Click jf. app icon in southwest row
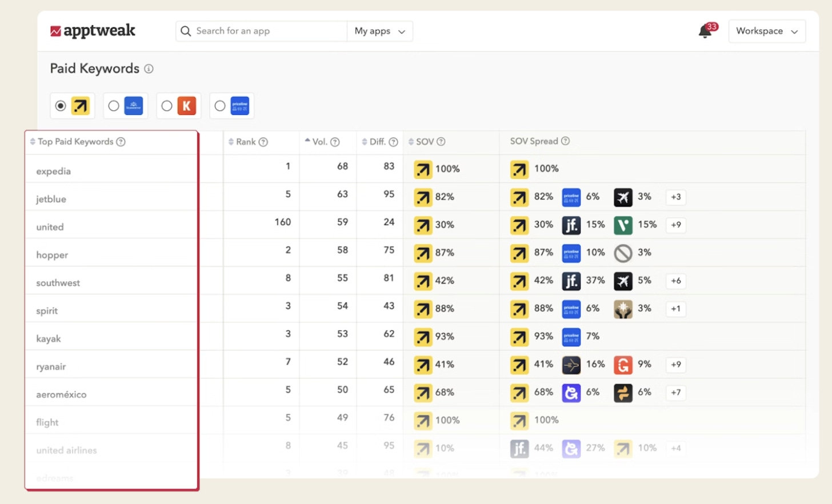This screenshot has height=504, width=832. tap(571, 281)
